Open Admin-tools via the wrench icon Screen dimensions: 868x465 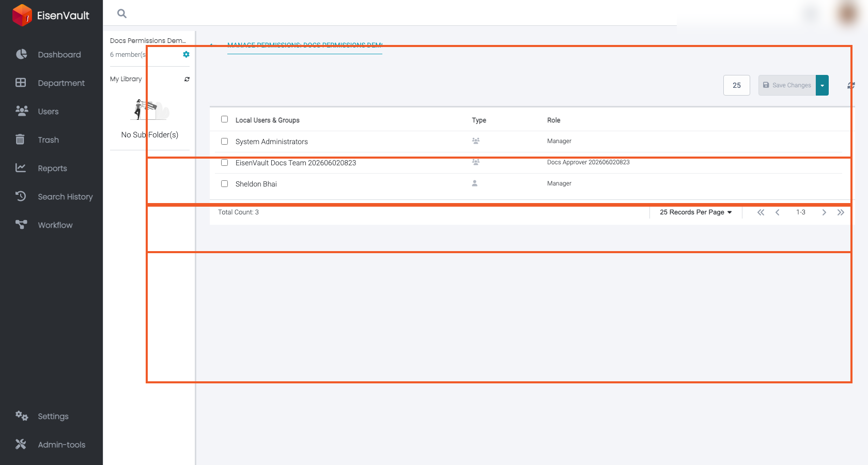(x=21, y=444)
